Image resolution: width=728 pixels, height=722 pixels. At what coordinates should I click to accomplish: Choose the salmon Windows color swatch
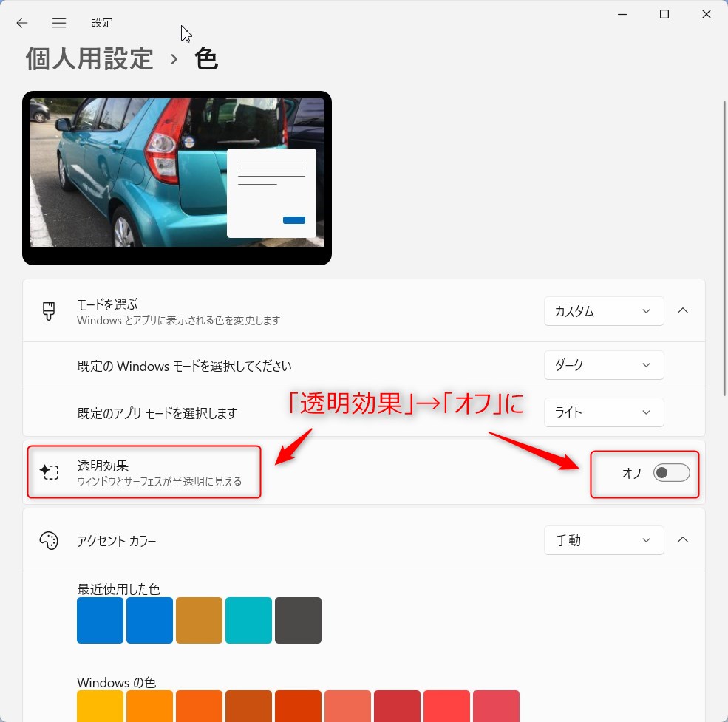coord(348,706)
